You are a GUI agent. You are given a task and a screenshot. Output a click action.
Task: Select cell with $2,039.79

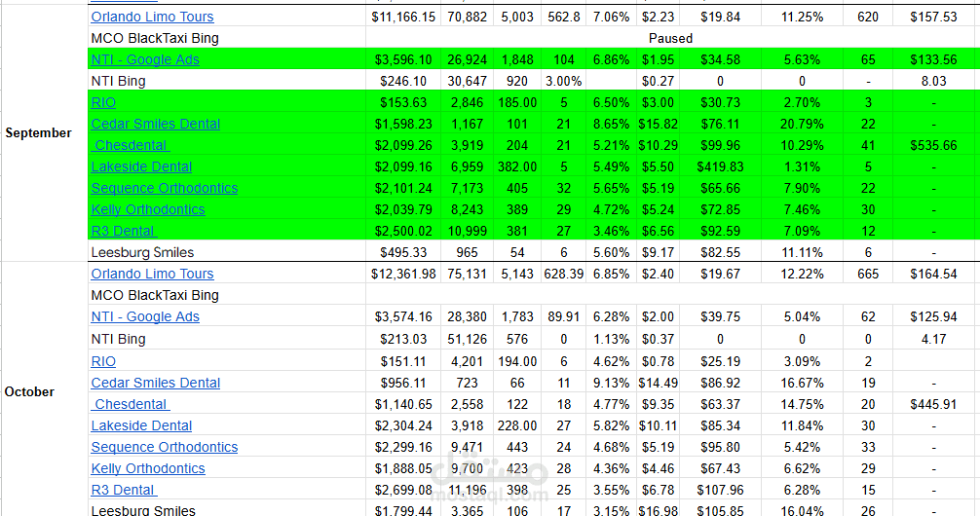click(403, 209)
